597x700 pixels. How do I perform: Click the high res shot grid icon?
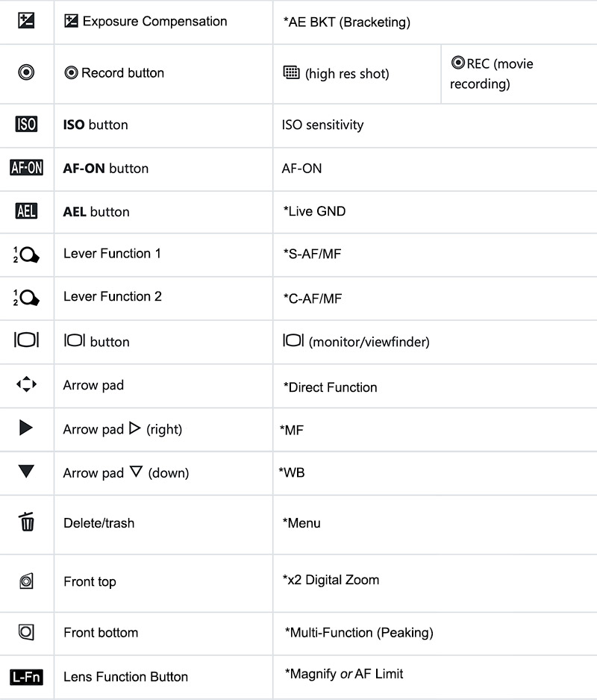[x=291, y=72]
